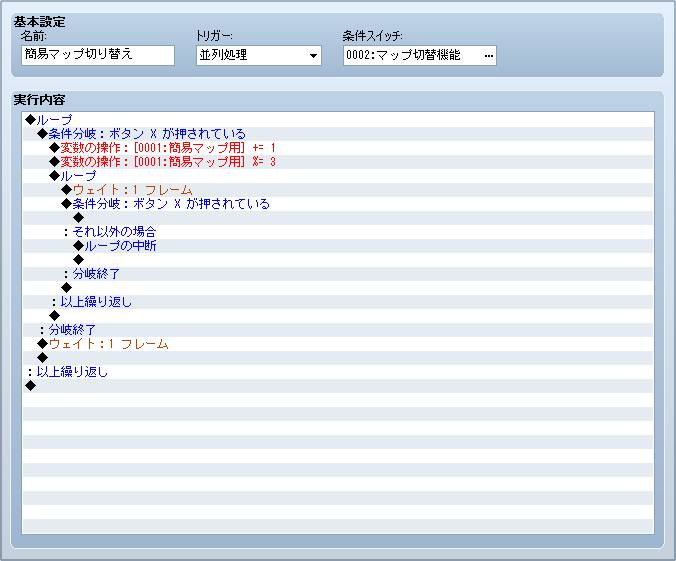Open the トリガー dropdown showing 並列処理

pos(259,55)
